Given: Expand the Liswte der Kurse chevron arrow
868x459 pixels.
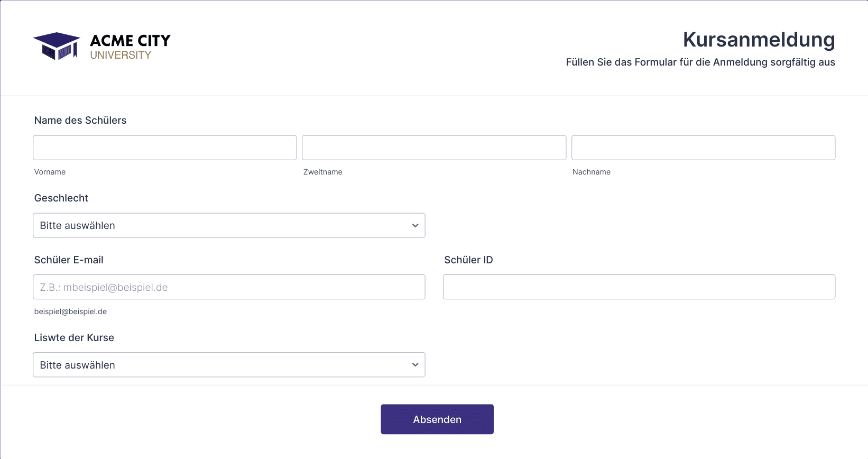Looking at the screenshot, I should pyautogui.click(x=415, y=365).
